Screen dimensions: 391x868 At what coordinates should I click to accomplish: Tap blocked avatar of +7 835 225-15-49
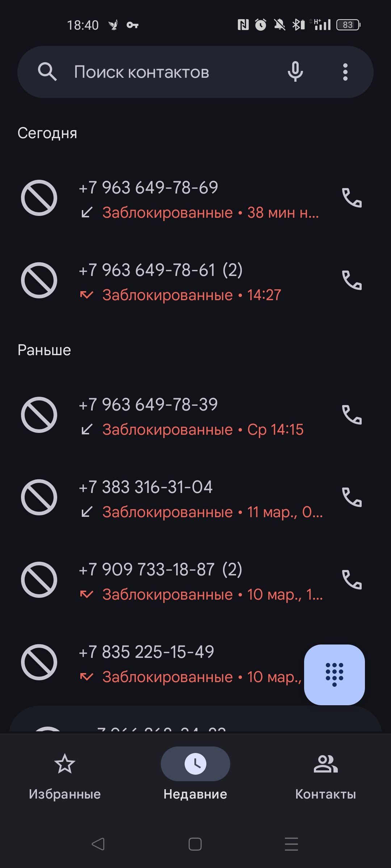pyautogui.click(x=39, y=662)
